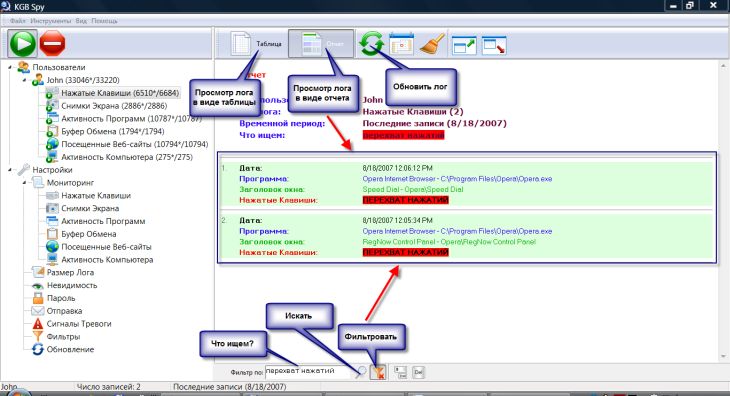Refresh the log with green arrows icon
Image resolution: width=730 pixels, height=396 pixels.
click(371, 44)
